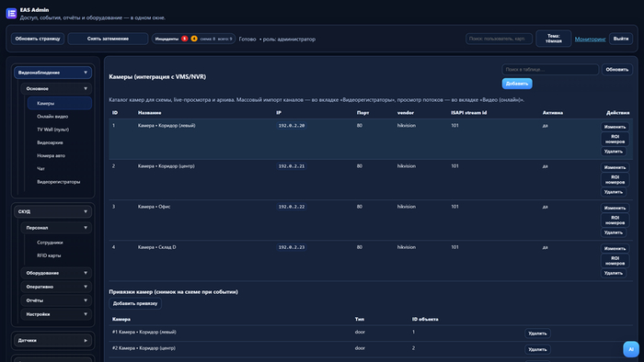Click the EAS Admin logo icon
This screenshot has width=644, height=362.
pyautogui.click(x=11, y=14)
